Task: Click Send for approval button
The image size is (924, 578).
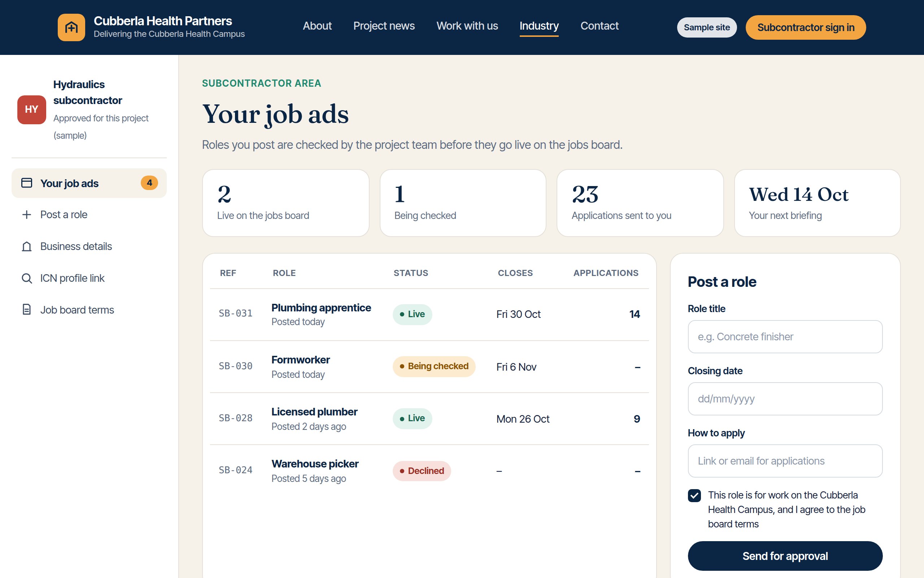Action: click(x=785, y=556)
